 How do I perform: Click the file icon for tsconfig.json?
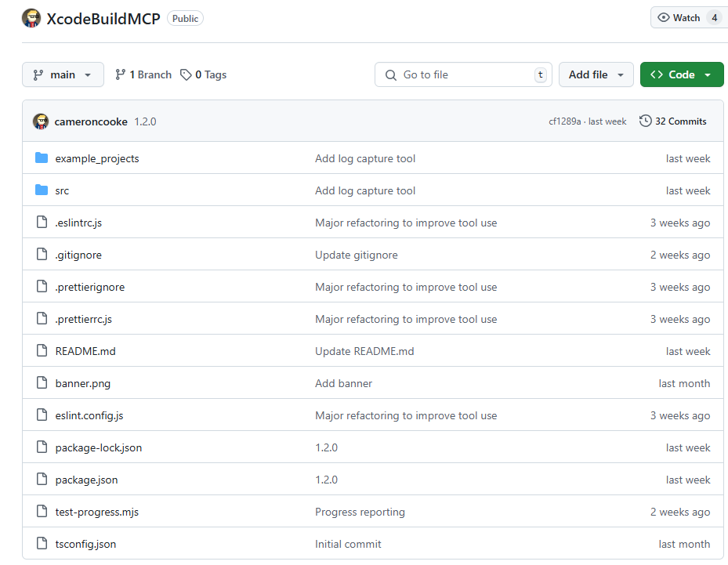point(42,543)
